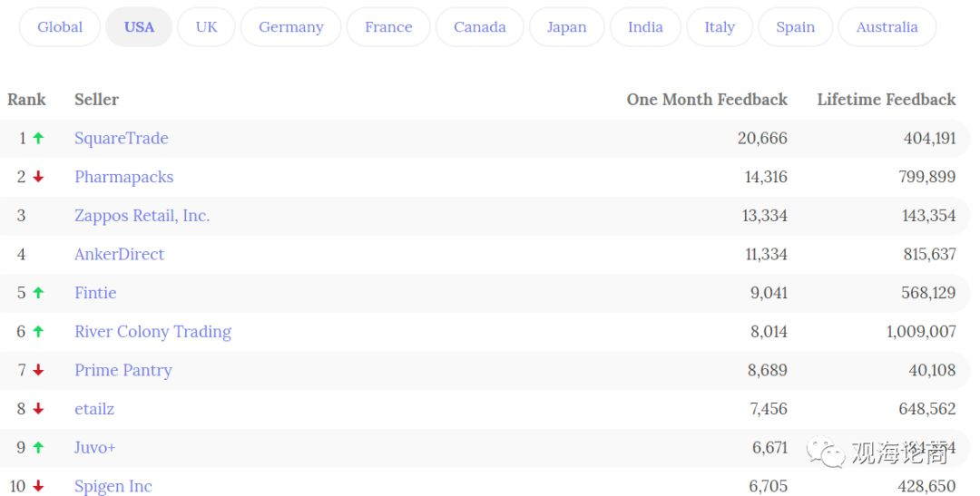Open River Colony Trading link
Image resolution: width=980 pixels, height=496 pixels.
pos(152,332)
